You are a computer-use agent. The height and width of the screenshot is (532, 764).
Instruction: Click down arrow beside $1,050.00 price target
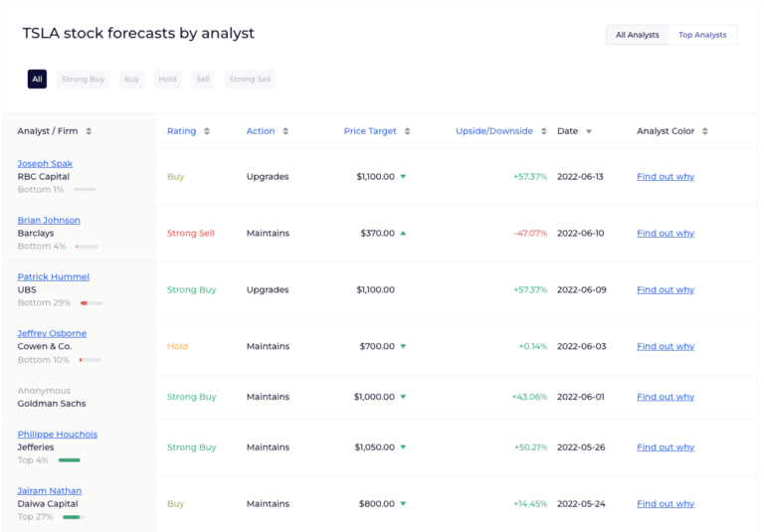point(403,447)
